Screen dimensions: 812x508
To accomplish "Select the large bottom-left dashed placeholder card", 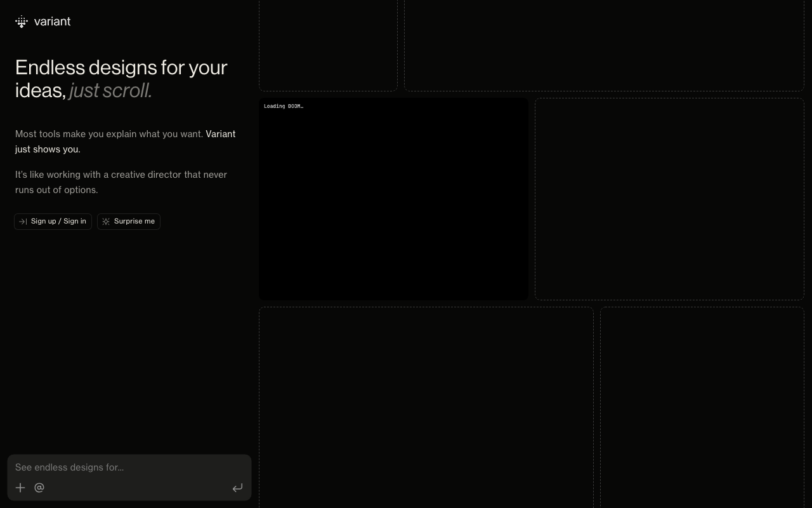I will tap(426, 406).
